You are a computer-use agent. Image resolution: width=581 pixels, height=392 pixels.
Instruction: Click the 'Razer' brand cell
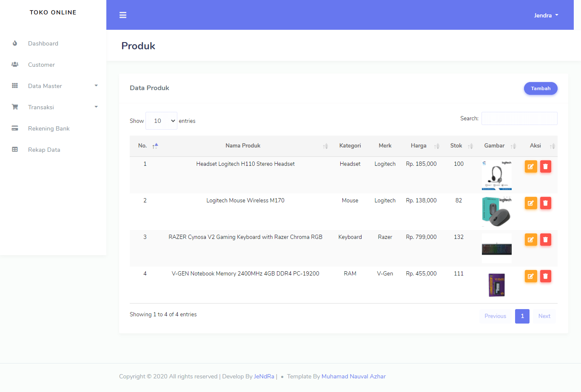point(385,237)
